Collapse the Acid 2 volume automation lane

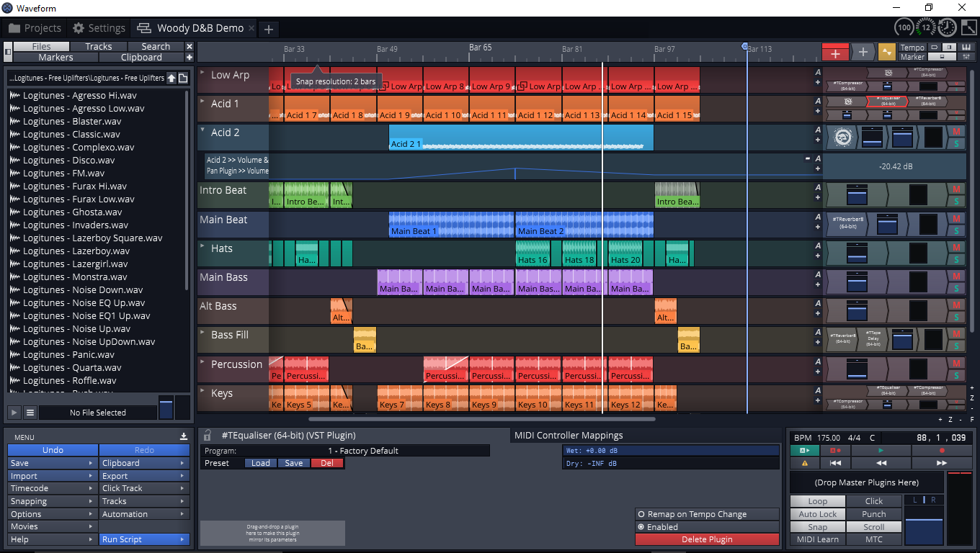[x=807, y=158]
